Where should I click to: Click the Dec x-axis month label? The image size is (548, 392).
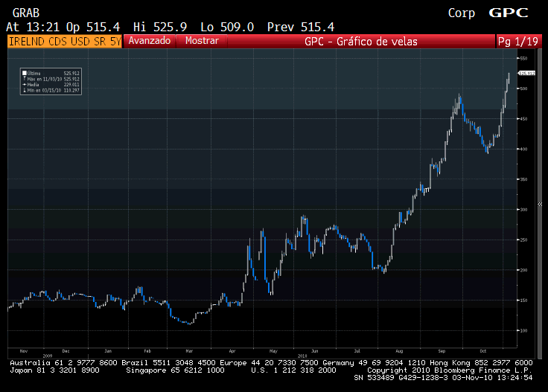pyautogui.click(x=66, y=351)
